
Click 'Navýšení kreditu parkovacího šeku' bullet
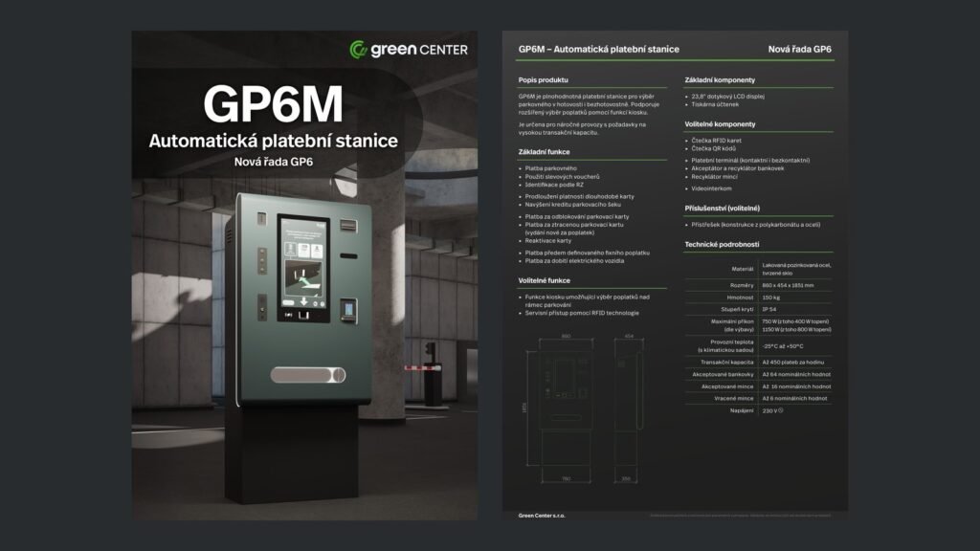572,205
